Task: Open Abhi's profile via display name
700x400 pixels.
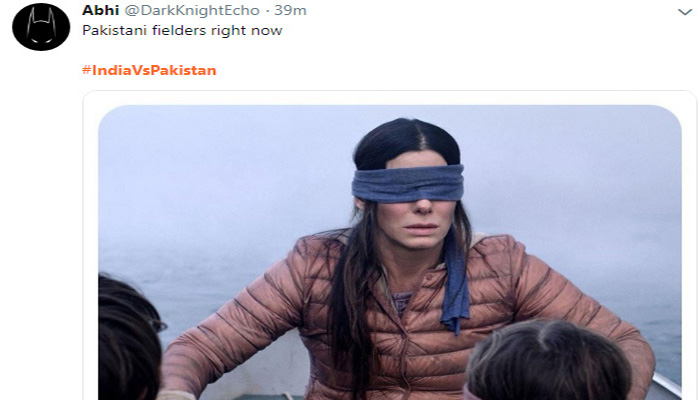Action: click(x=100, y=10)
